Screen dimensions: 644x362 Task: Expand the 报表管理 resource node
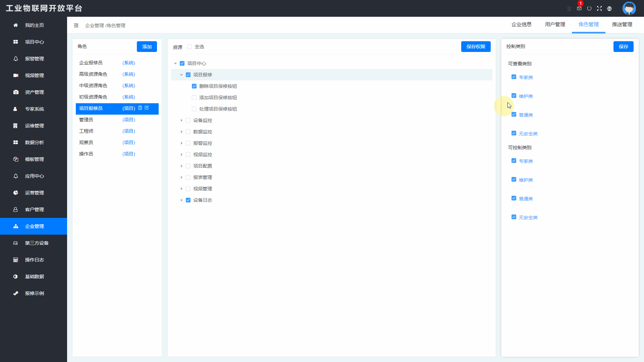point(181,177)
